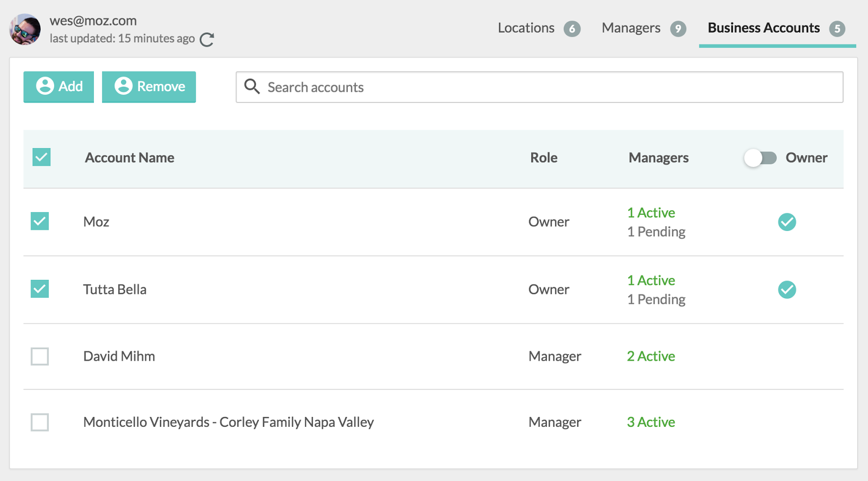This screenshot has width=868, height=481.
Task: Click the Business Accounts count badge
Action: tap(837, 29)
